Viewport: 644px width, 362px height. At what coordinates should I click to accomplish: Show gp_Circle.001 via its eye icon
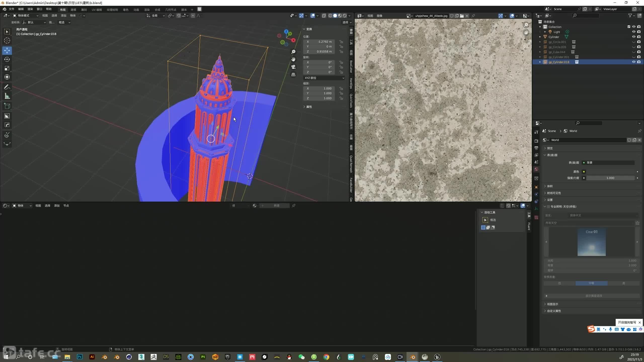(634, 42)
